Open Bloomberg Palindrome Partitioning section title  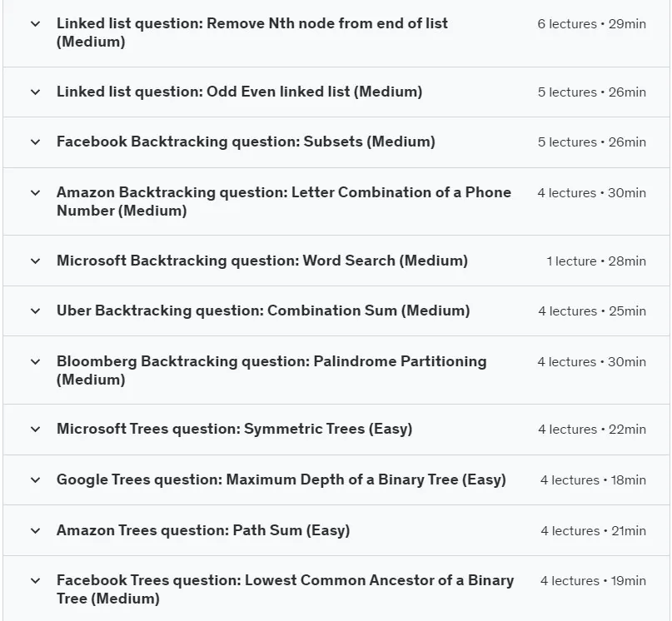(x=271, y=370)
